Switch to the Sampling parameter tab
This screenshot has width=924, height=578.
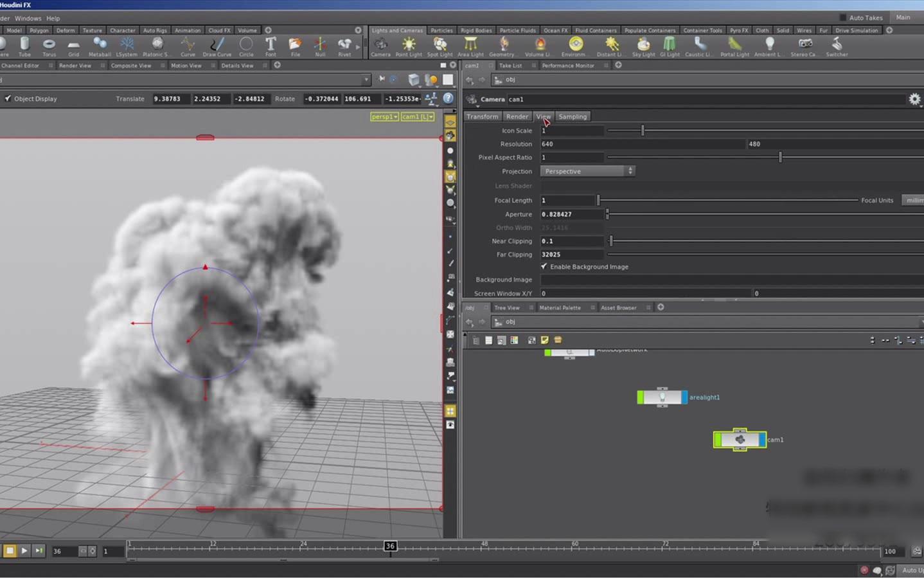tap(572, 116)
